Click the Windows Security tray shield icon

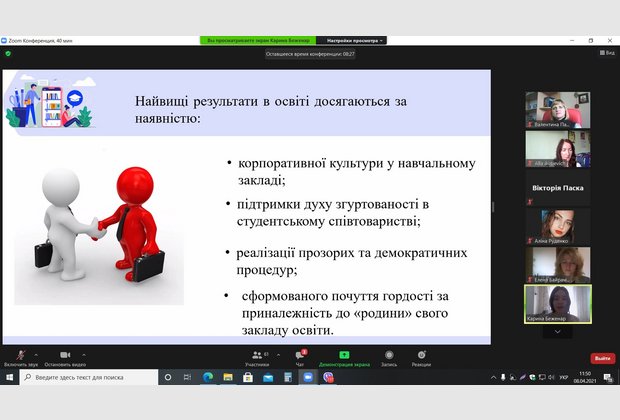coord(532,378)
